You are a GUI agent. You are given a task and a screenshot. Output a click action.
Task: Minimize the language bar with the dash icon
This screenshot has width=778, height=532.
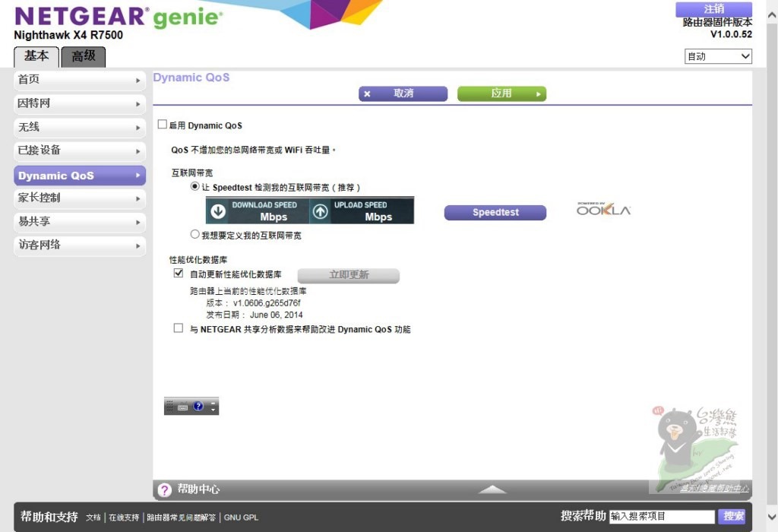[x=213, y=402]
